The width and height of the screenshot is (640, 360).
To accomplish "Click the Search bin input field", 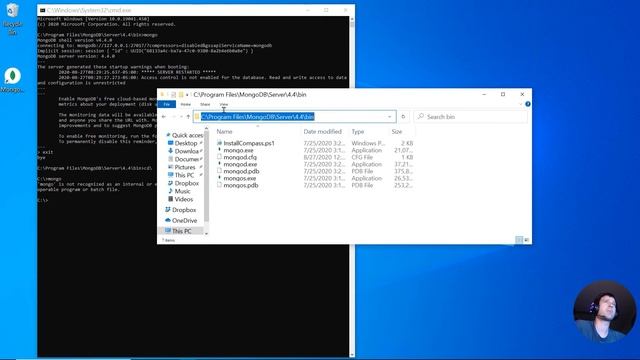I will (x=471, y=117).
